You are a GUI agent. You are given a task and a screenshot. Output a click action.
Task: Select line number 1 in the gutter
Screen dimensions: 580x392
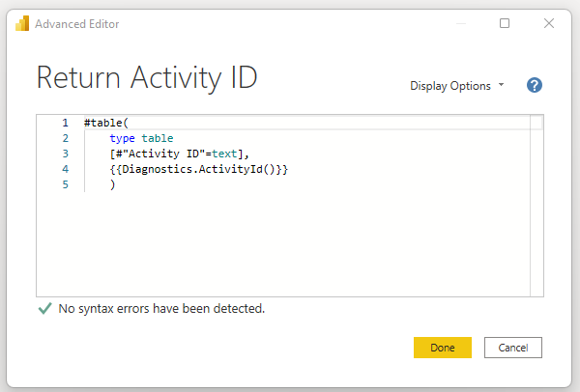pos(65,123)
